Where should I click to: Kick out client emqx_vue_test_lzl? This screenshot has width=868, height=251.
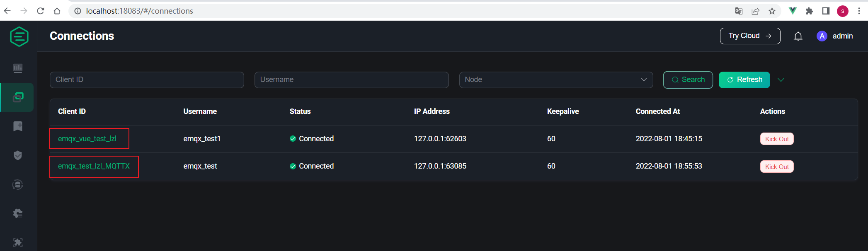point(776,139)
